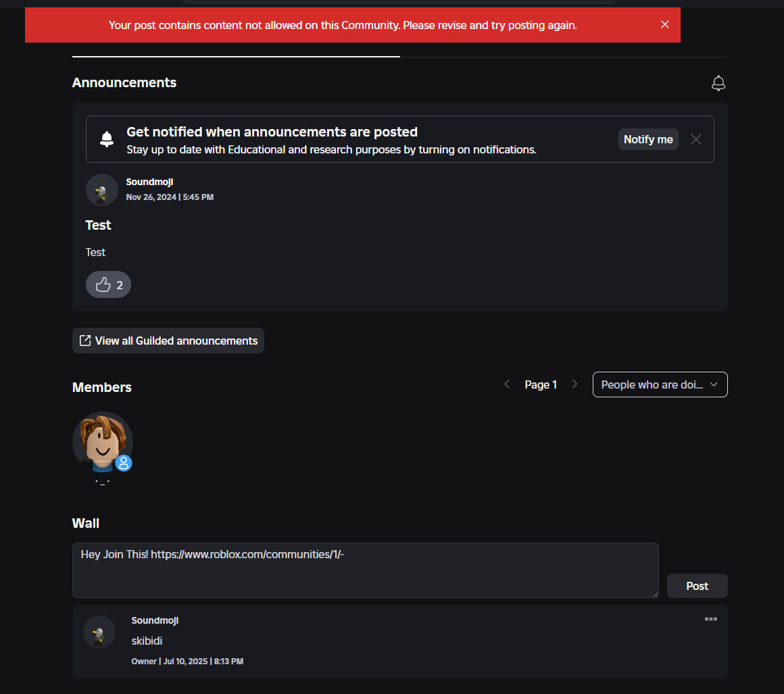The height and width of the screenshot is (694, 784).
Task: Close the Get notified announcement prompt
Action: click(x=696, y=139)
